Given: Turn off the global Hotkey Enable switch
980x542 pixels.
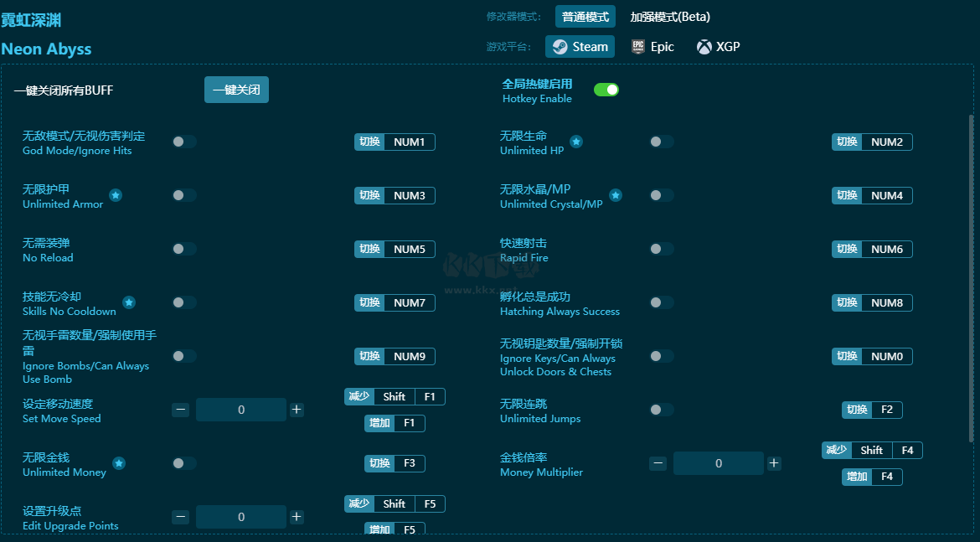Looking at the screenshot, I should pyautogui.click(x=606, y=90).
